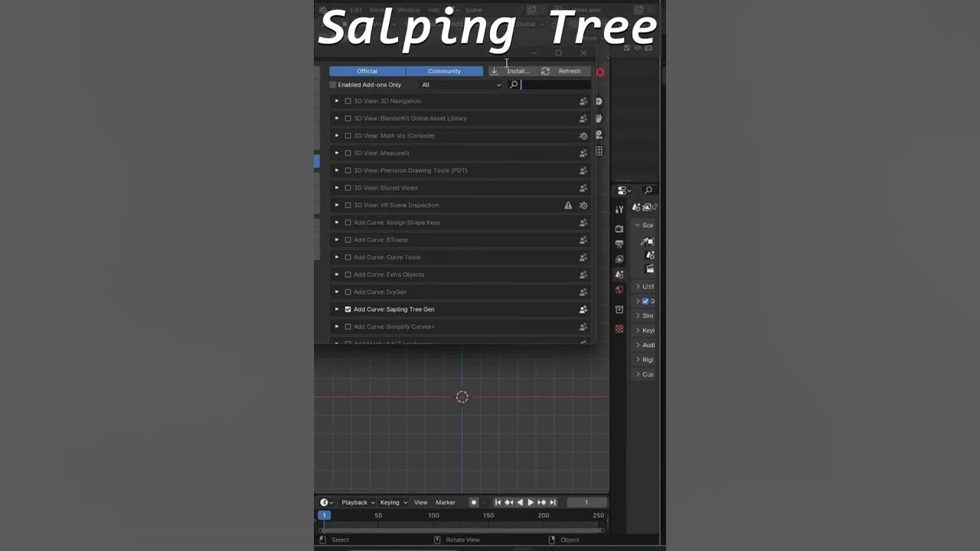The width and height of the screenshot is (980, 551).
Task: Expand the VR Scene Inspection add-on row
Action: click(336, 205)
